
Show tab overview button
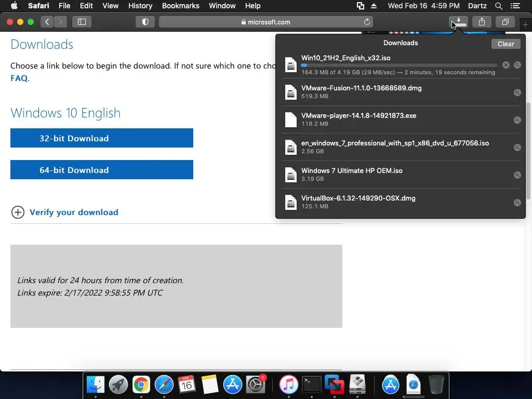click(x=505, y=22)
